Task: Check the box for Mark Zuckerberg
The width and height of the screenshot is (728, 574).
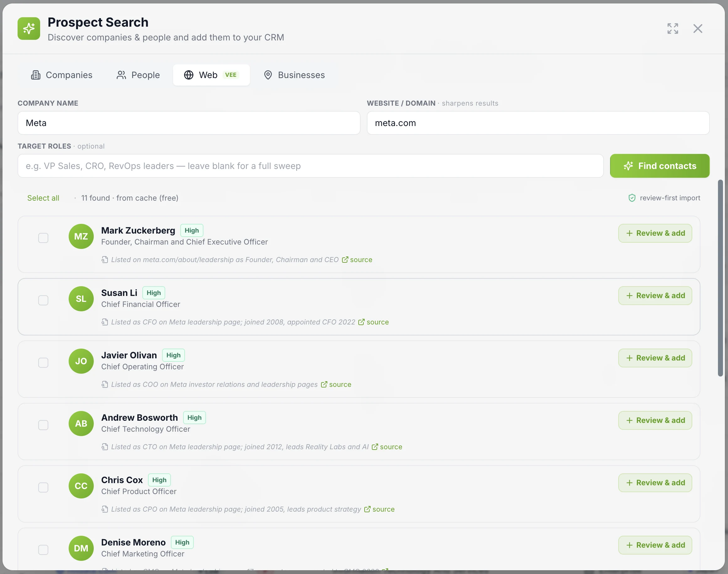Action: click(x=43, y=238)
